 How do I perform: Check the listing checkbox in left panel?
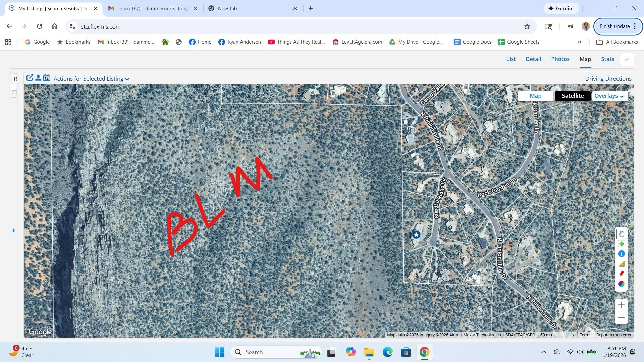click(14, 93)
